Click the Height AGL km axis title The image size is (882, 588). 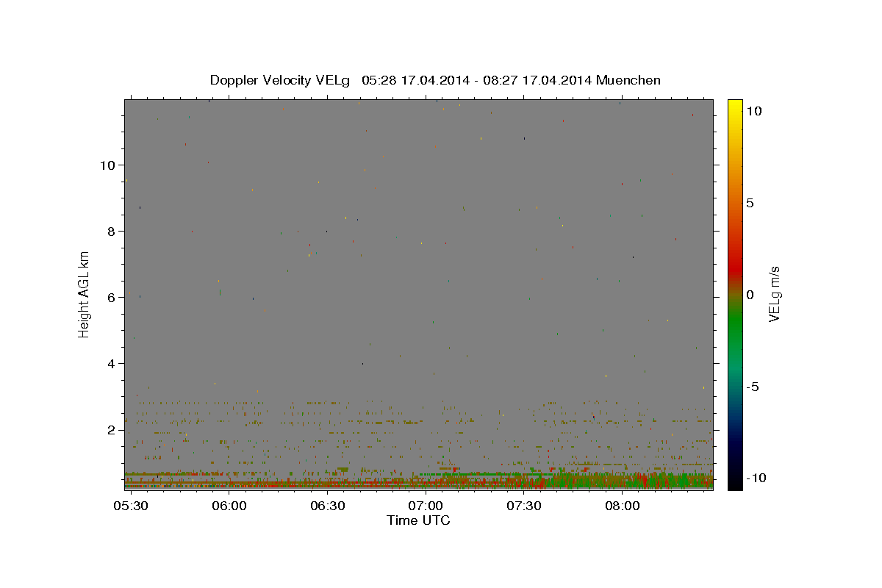coord(84,295)
